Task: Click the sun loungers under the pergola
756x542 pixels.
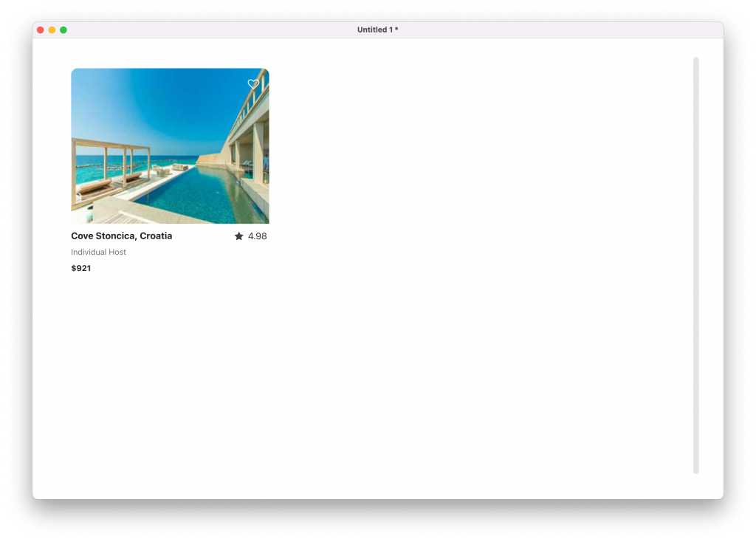Action: [103, 182]
